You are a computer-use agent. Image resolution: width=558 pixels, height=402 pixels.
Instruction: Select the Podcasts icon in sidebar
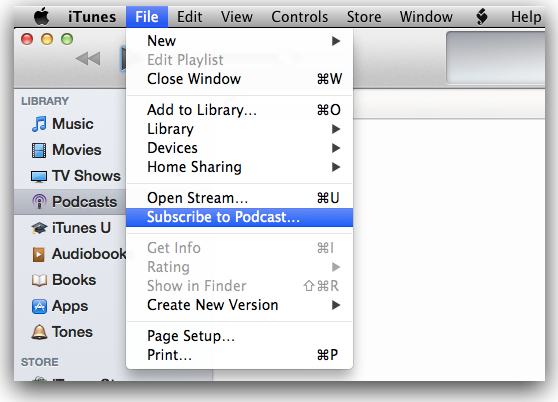click(39, 202)
